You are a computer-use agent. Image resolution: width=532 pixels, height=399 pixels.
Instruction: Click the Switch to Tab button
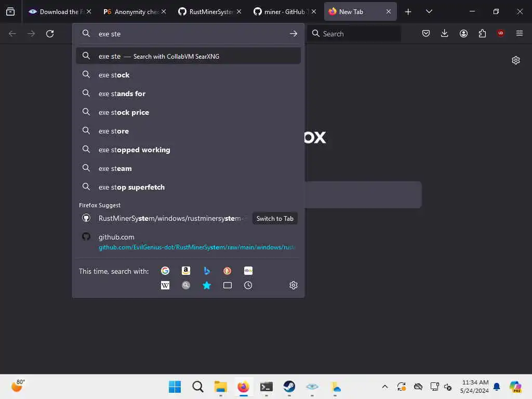click(x=275, y=219)
